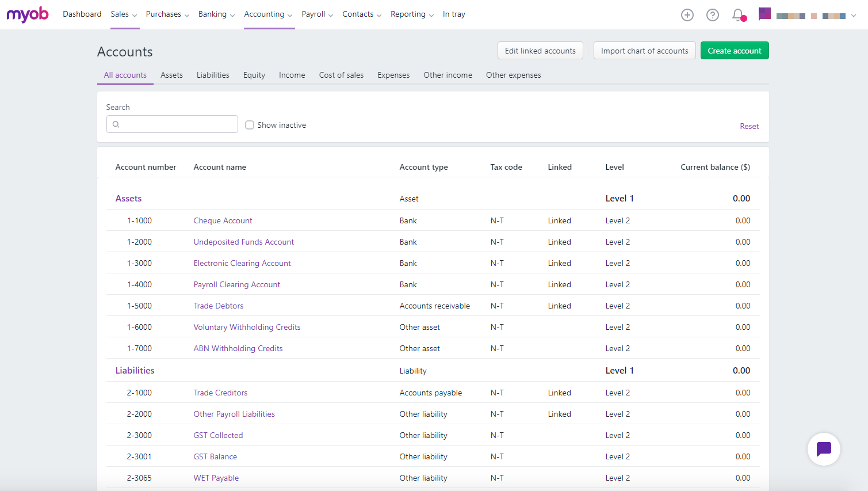Go to In tray
The width and height of the screenshot is (868, 491).
coord(454,14)
